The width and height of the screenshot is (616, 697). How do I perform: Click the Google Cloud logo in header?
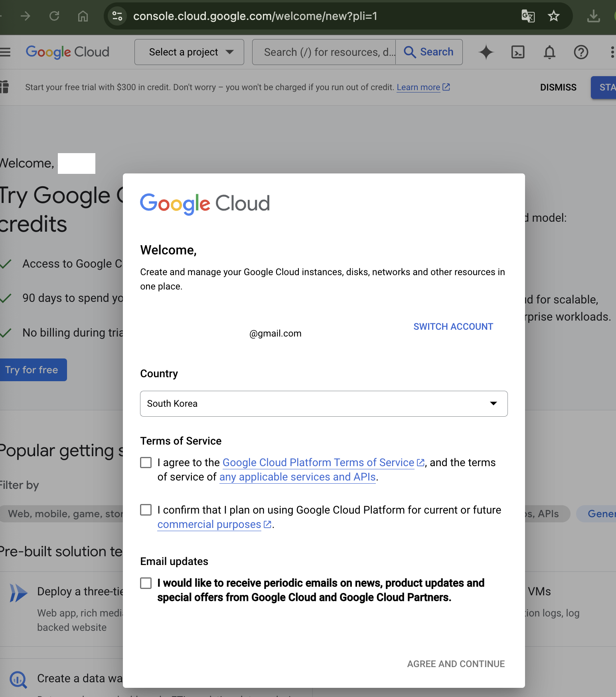click(67, 52)
